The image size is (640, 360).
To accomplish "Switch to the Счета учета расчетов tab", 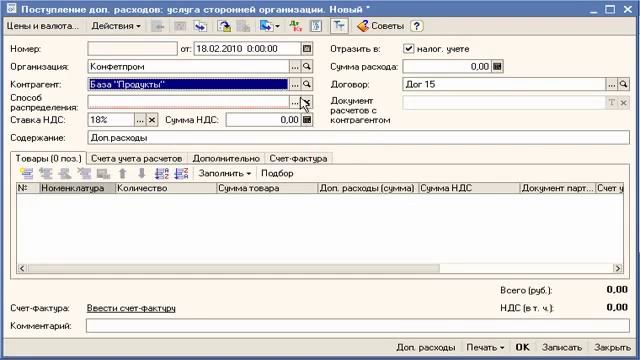I will pos(136,158).
